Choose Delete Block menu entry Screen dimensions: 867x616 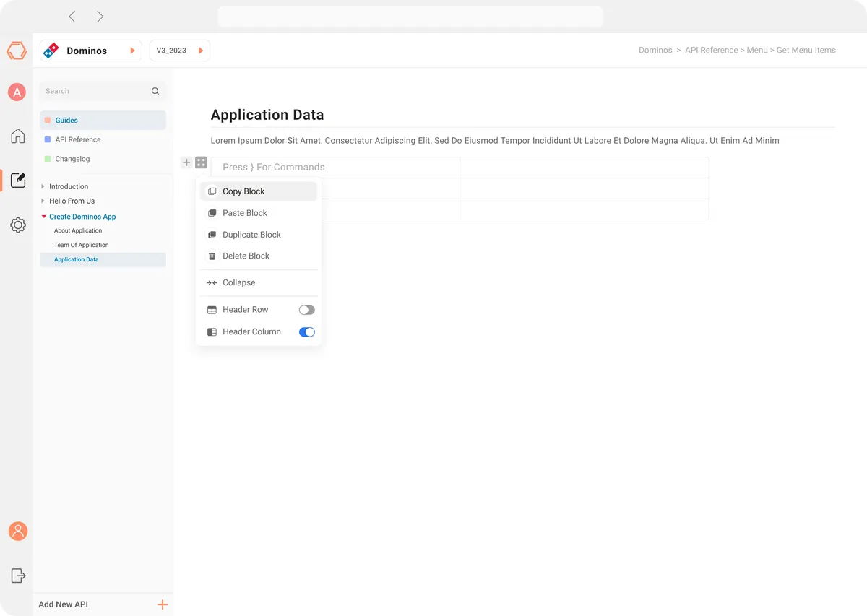(x=259, y=256)
